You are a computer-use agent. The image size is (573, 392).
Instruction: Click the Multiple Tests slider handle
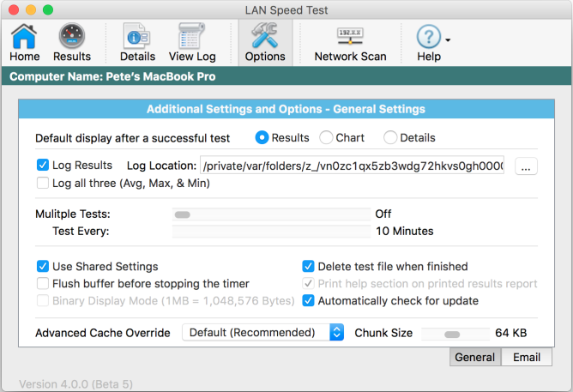click(x=183, y=214)
